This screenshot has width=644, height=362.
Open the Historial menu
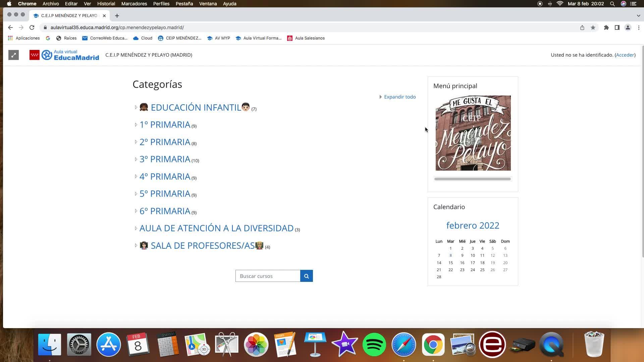106,4
